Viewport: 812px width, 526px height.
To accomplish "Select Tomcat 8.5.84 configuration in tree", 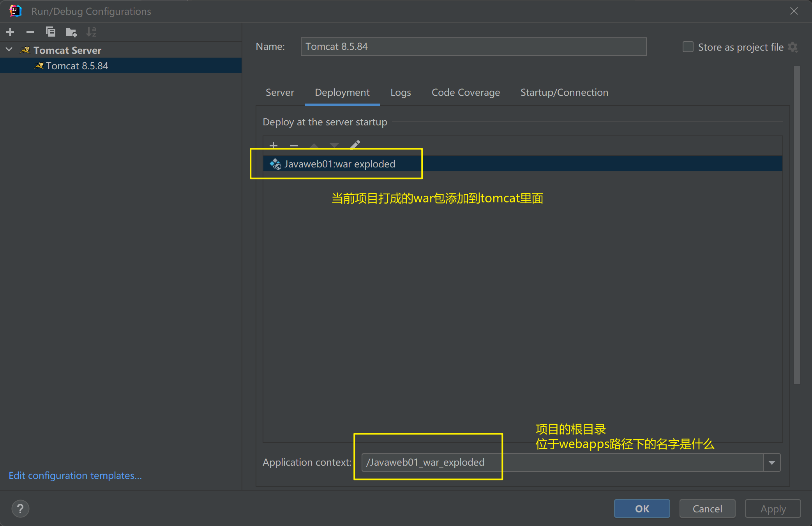I will click(x=77, y=66).
